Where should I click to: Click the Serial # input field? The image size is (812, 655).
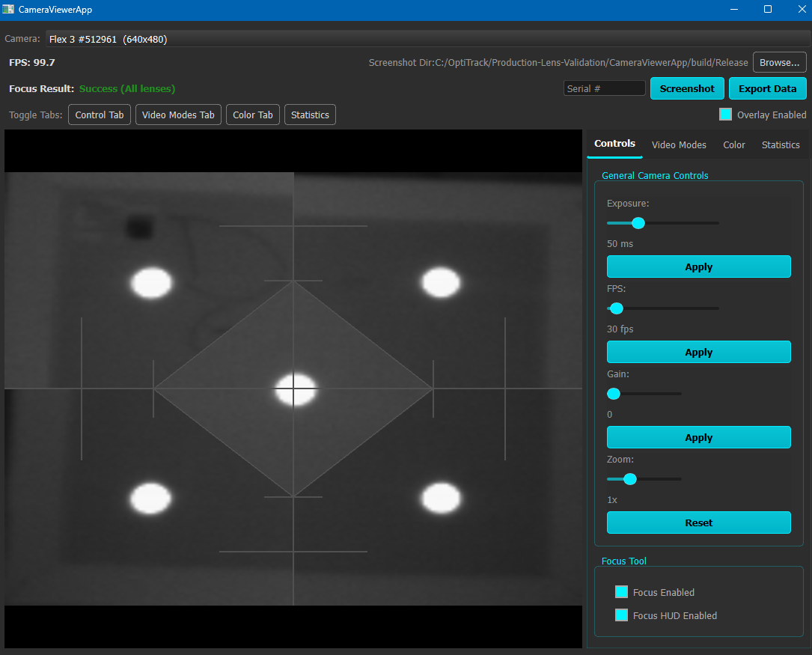604,88
